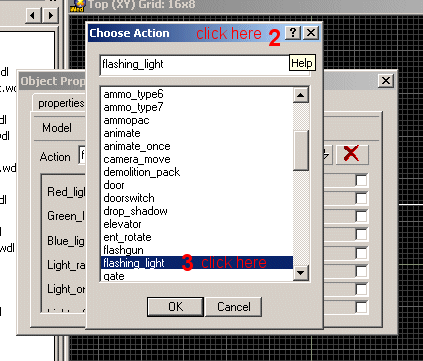Select ammo_type6 in the action list
The image size is (423, 361).
[197, 94]
